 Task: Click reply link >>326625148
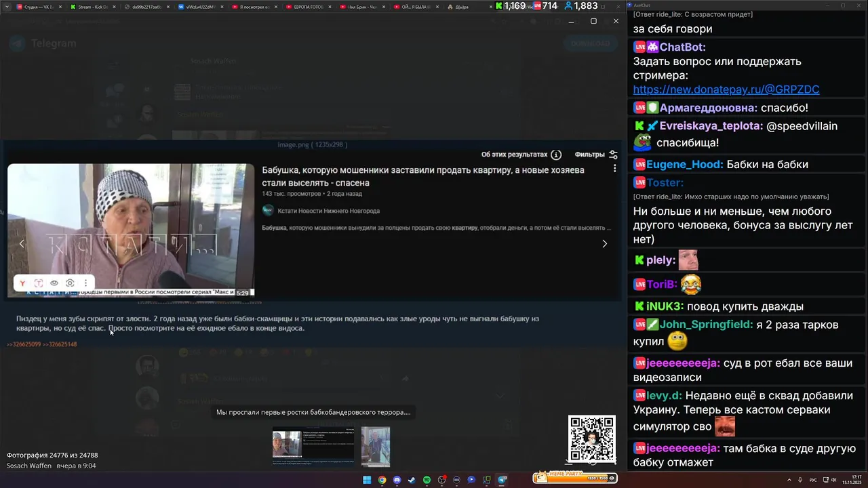pos(60,344)
